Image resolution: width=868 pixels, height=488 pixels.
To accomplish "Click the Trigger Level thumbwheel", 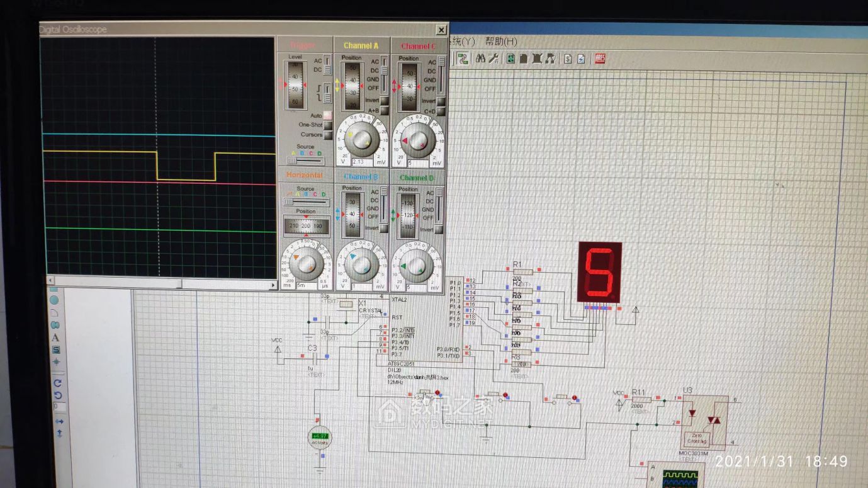I will (x=295, y=85).
